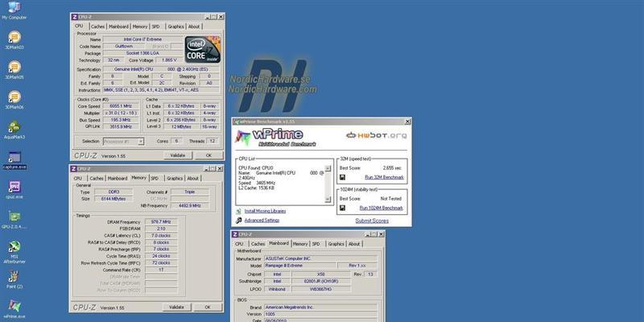Screen dimensions: 644x322
Task: Click the save icon in the 32M speed test box
Action: pos(342,177)
